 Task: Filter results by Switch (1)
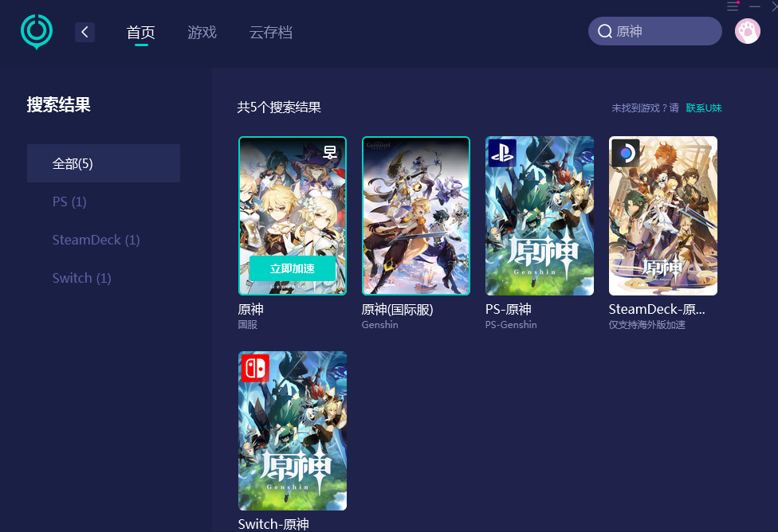[x=82, y=278]
